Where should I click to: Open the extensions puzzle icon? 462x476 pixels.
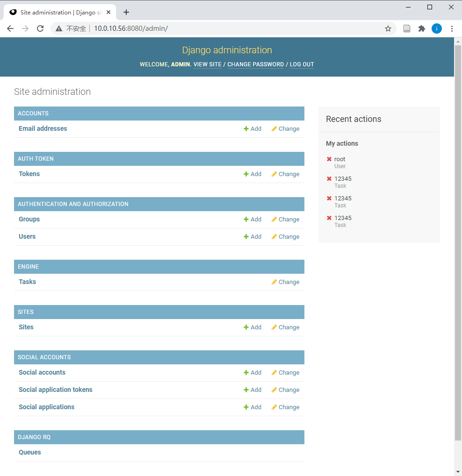[422, 28]
